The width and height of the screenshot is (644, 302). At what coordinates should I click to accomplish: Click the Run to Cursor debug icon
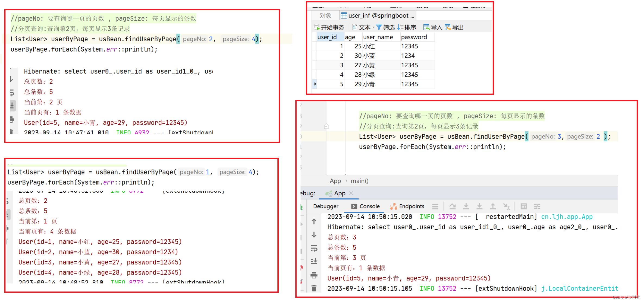[506, 207]
